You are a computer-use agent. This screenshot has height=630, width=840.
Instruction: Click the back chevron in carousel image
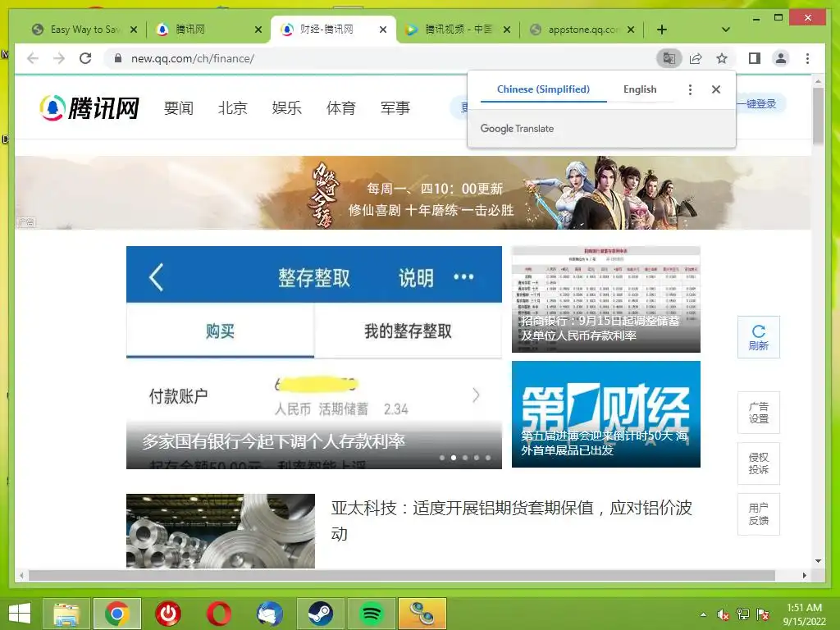point(156,277)
